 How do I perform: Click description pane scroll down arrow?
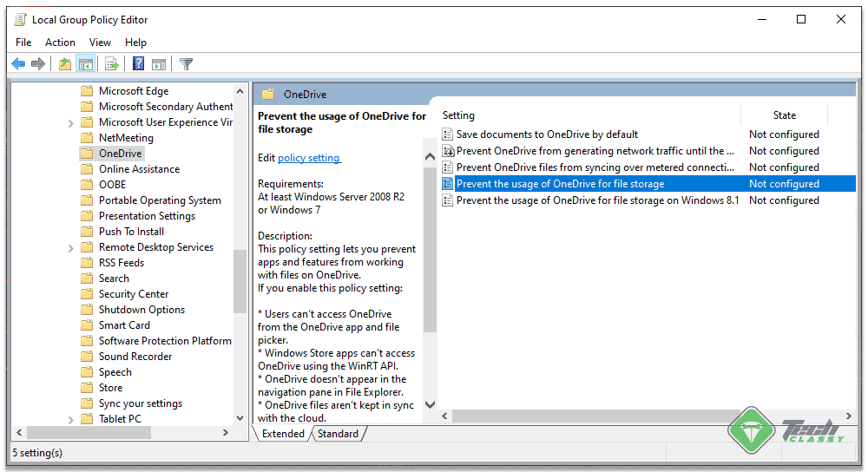(431, 404)
